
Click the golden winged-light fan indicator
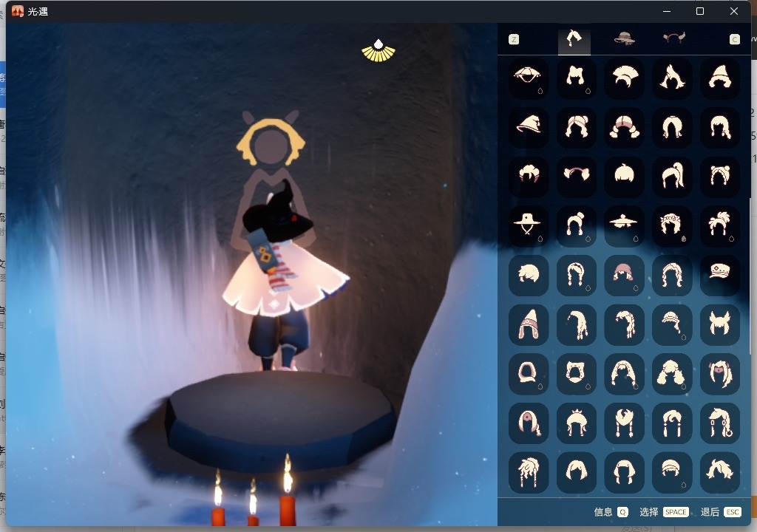click(x=378, y=50)
